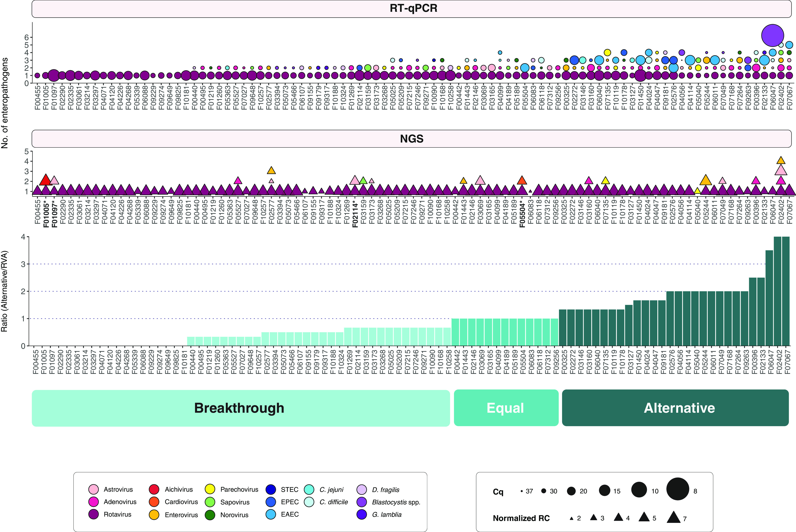Click the C. jejuni legend marker
The width and height of the screenshot is (796, 532).
309,489
